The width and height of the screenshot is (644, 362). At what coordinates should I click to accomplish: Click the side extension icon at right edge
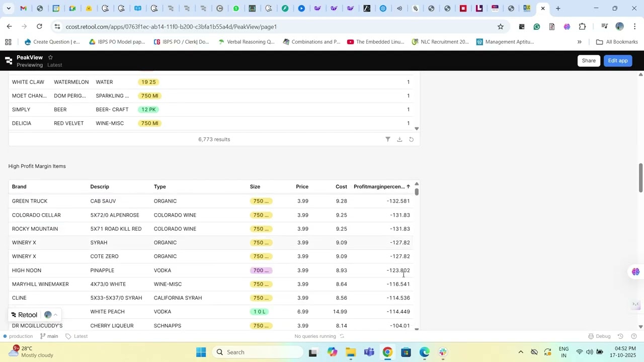pos(635,272)
